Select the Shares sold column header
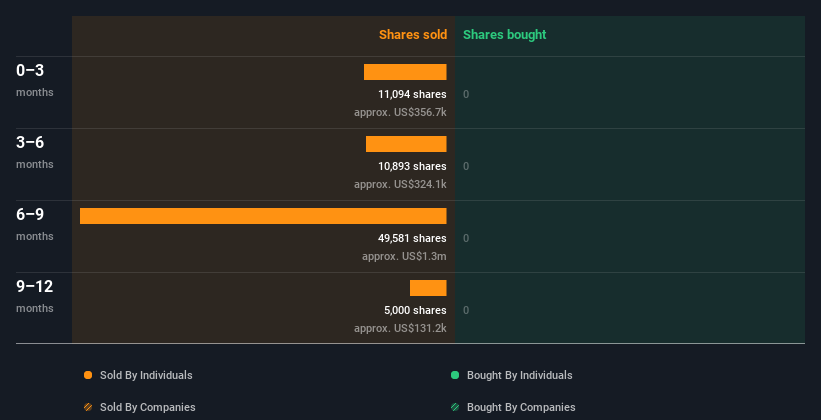The height and width of the screenshot is (420, 821). click(413, 35)
